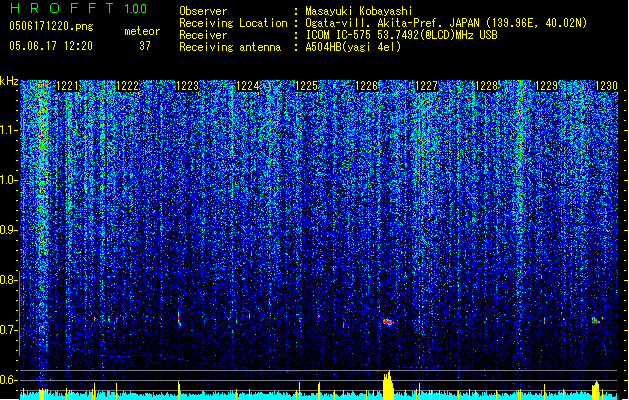Click the 1.0 frequency axis label
The height and width of the screenshot is (400, 629).
coord(9,180)
